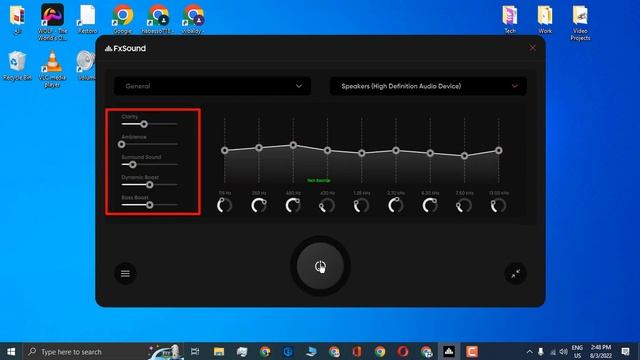
Task: Open the Google Chrome desktop shortcut
Action: pos(122,19)
